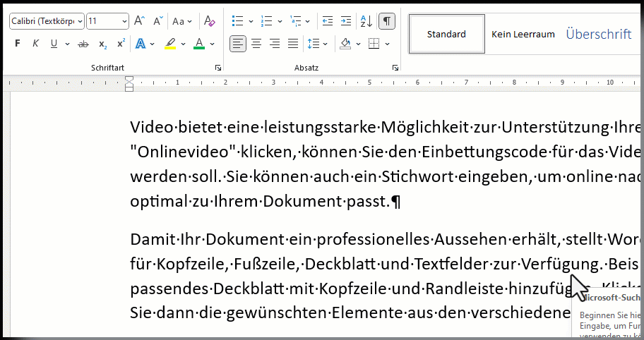Decrease the paragraph indent
This screenshot has width=644, height=340.
pos(327,21)
